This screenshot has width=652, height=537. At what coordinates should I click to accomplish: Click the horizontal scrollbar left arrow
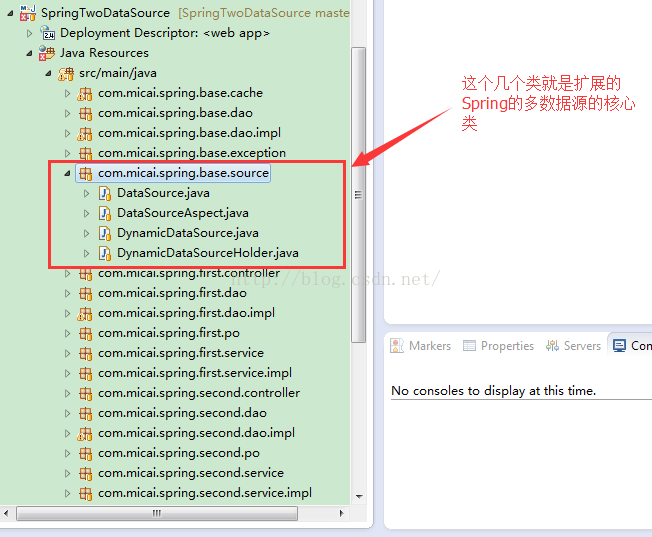pyautogui.click(x=6, y=513)
